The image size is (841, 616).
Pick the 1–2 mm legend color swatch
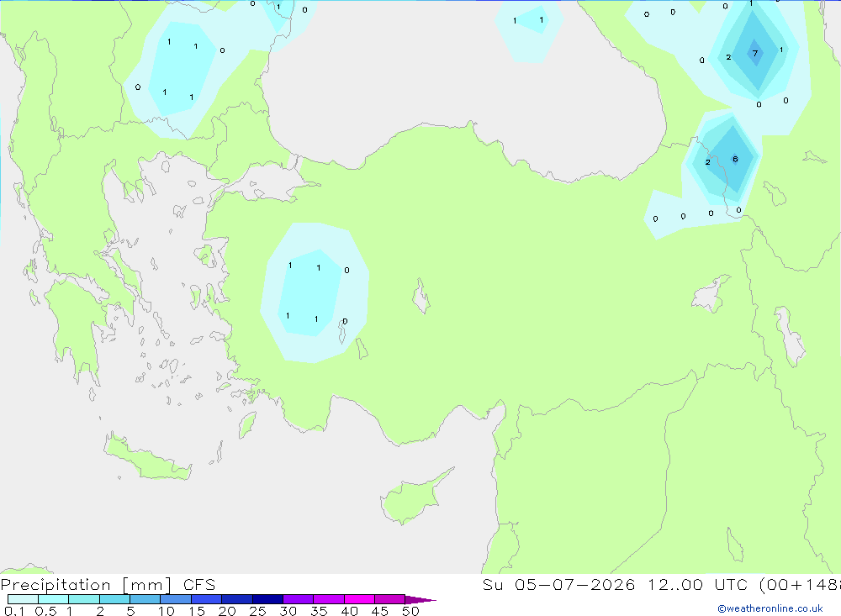tap(84, 599)
